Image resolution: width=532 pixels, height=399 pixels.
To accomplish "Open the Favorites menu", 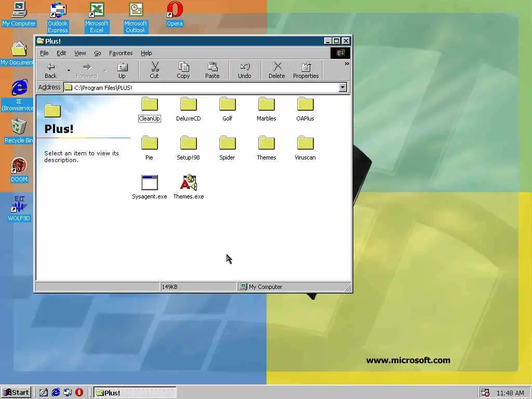I will click(x=121, y=53).
